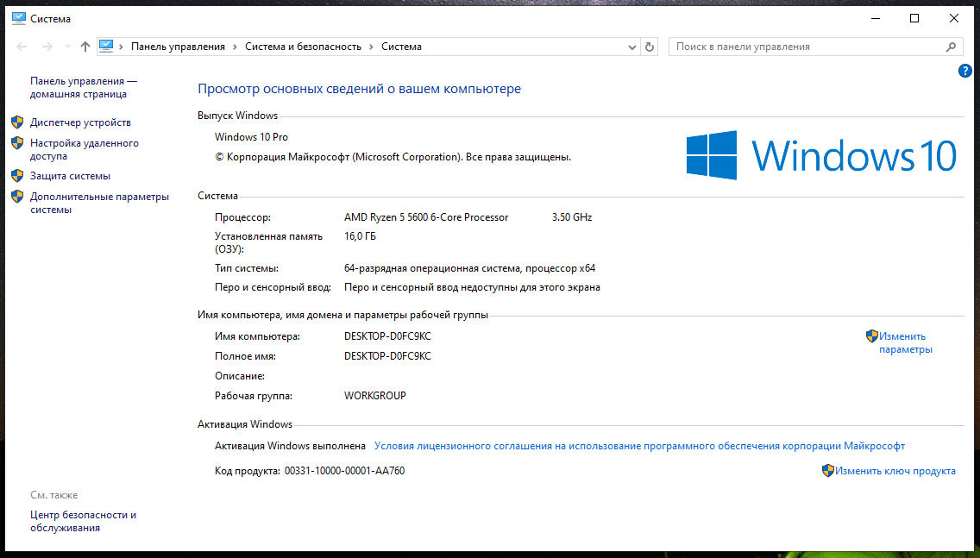Refresh the System page
The height and width of the screenshot is (558, 980).
pyautogui.click(x=650, y=47)
